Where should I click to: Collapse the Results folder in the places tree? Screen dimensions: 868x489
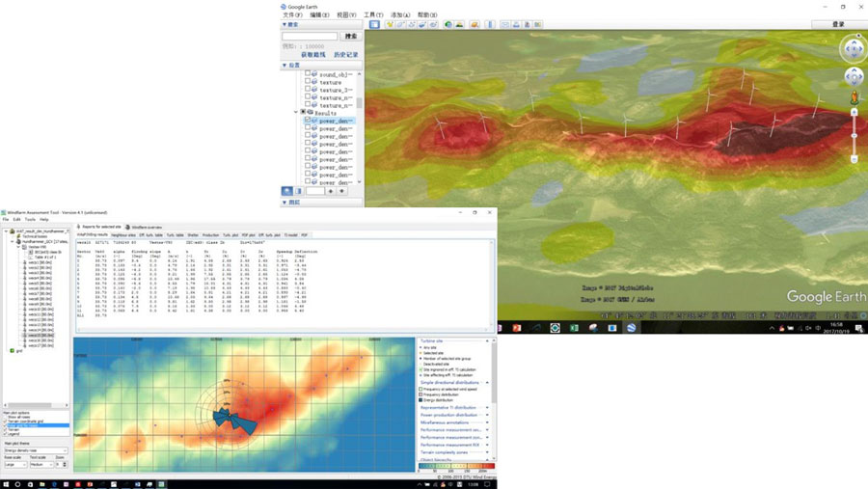coord(296,113)
